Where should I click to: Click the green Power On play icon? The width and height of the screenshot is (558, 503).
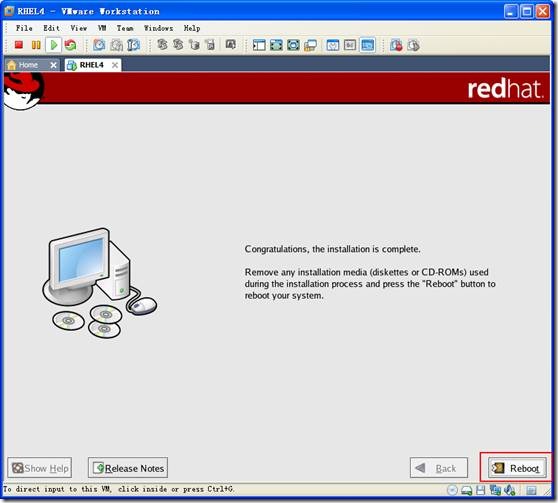(54, 45)
